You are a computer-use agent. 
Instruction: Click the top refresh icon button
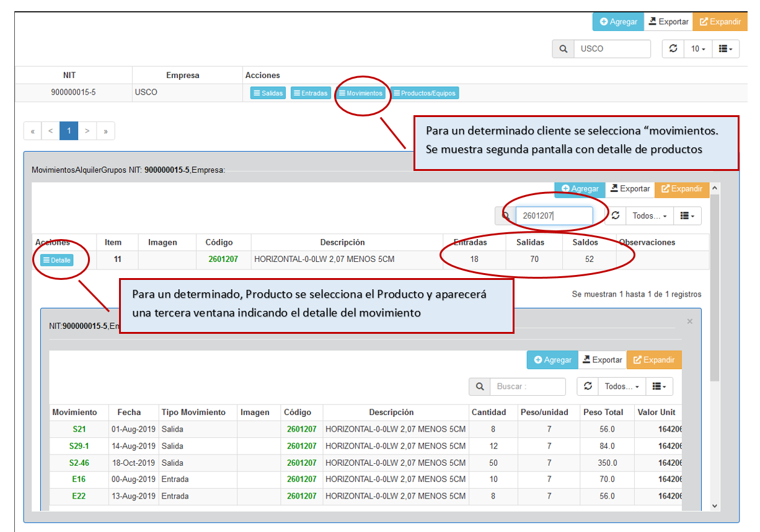[673, 49]
